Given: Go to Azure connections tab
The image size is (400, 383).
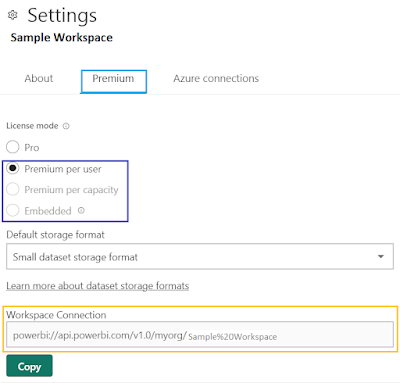Looking at the screenshot, I should [216, 78].
